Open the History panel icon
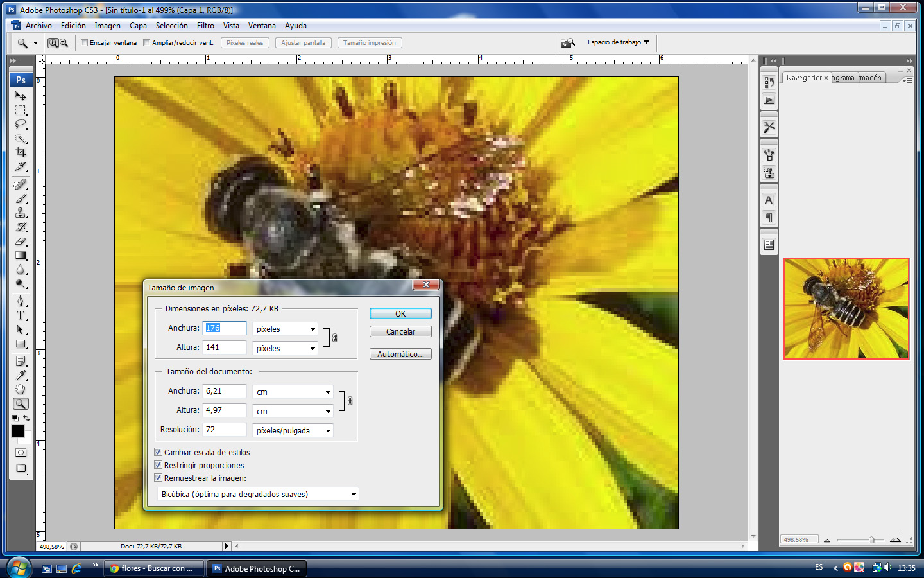 pos(769,82)
